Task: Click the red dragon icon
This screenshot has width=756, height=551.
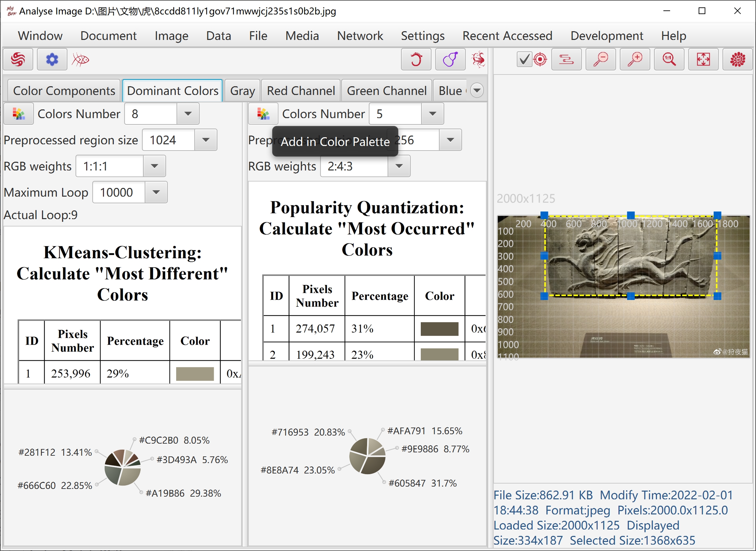Action: tap(478, 60)
